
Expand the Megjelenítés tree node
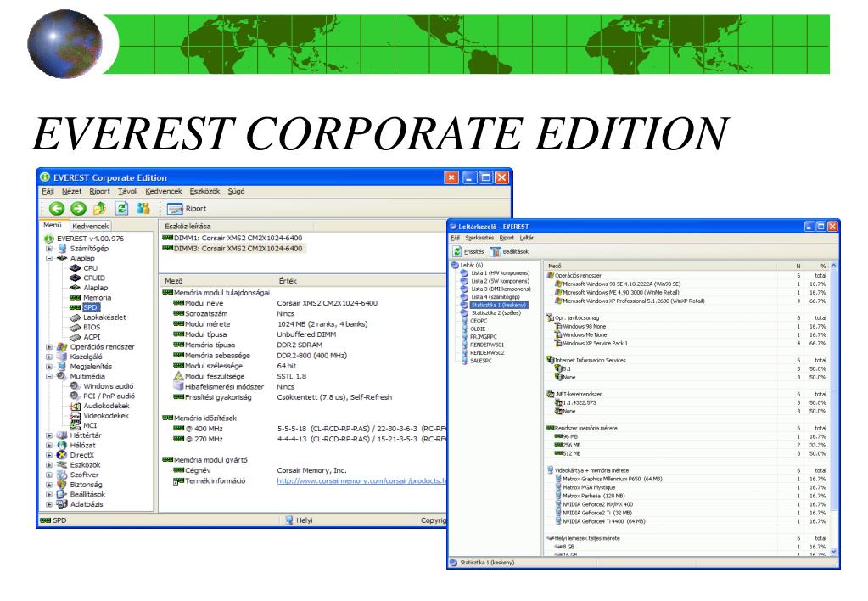click(49, 367)
